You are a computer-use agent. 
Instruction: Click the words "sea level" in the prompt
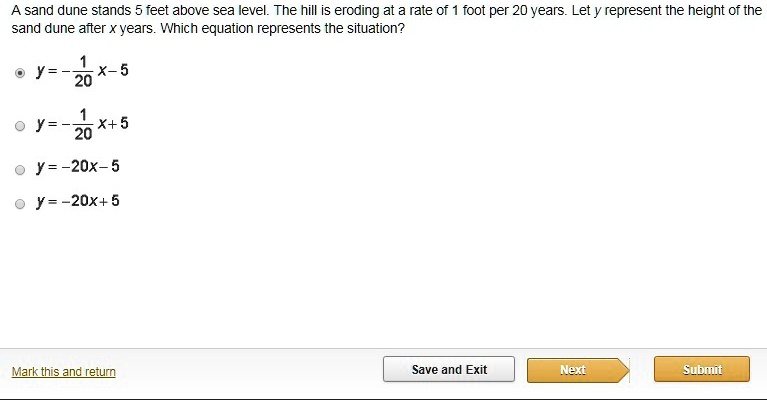tap(226, 10)
